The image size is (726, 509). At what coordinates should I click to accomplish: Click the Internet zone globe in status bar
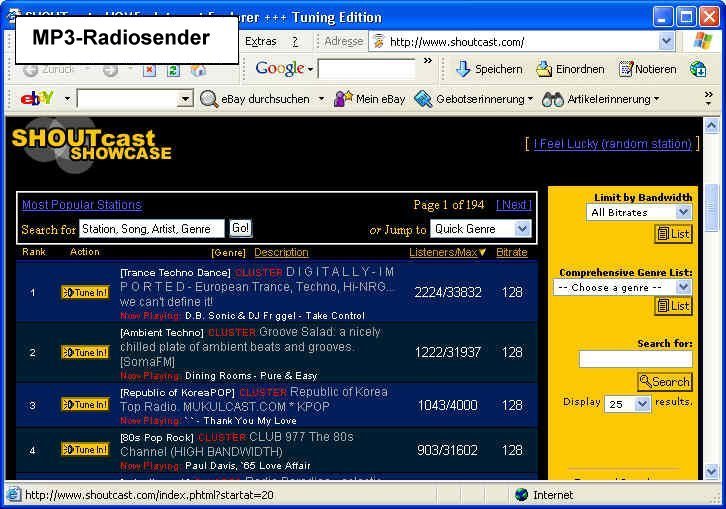[521, 495]
